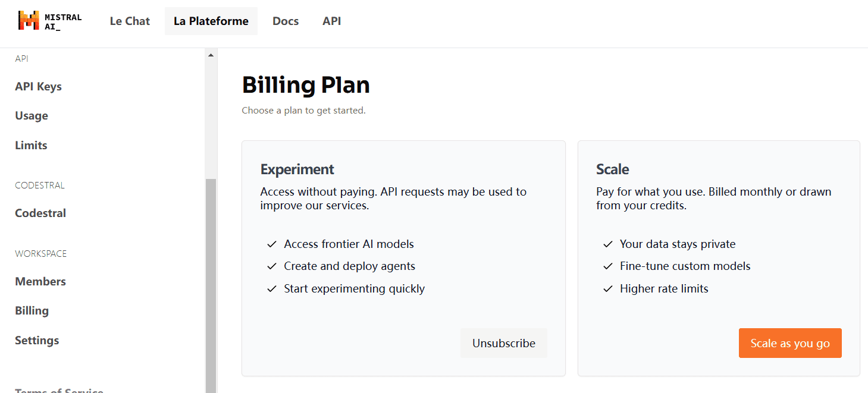
Task: Open the Docs navigation item
Action: click(286, 21)
